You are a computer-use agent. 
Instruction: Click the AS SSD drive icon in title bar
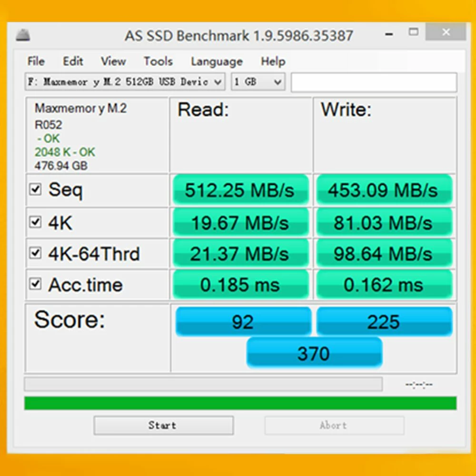(x=23, y=35)
